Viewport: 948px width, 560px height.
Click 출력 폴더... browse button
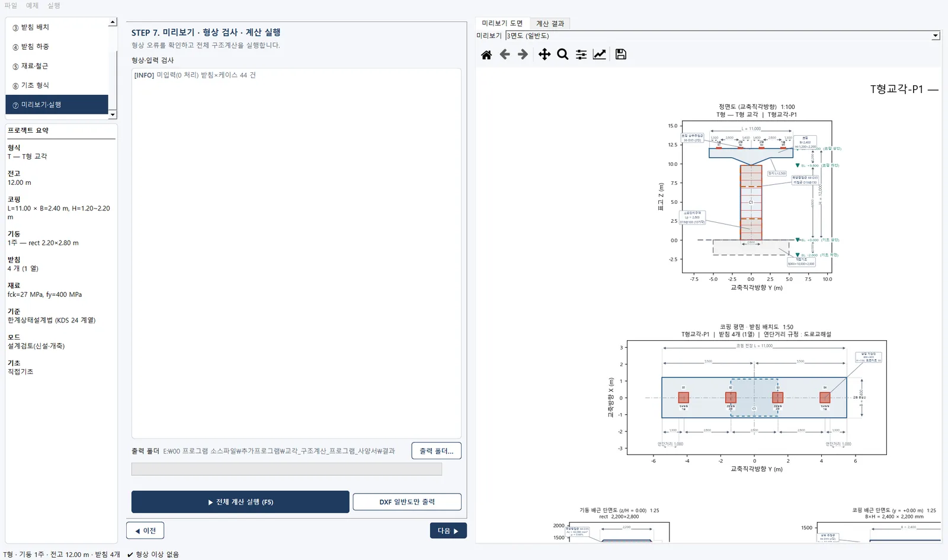(x=436, y=451)
